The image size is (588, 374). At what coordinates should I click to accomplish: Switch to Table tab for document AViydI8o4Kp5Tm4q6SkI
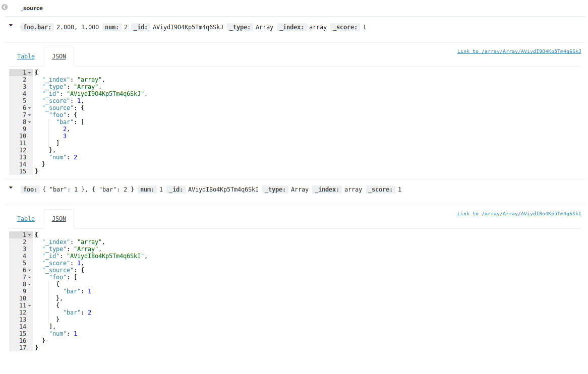tap(26, 218)
